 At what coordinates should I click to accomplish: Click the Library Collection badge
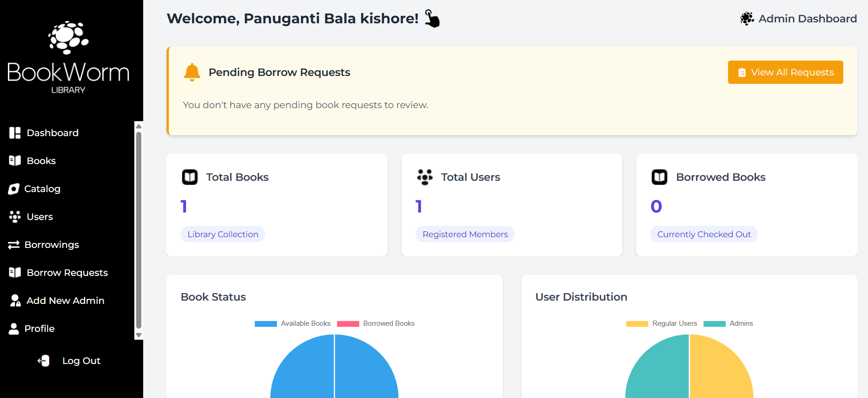point(223,234)
